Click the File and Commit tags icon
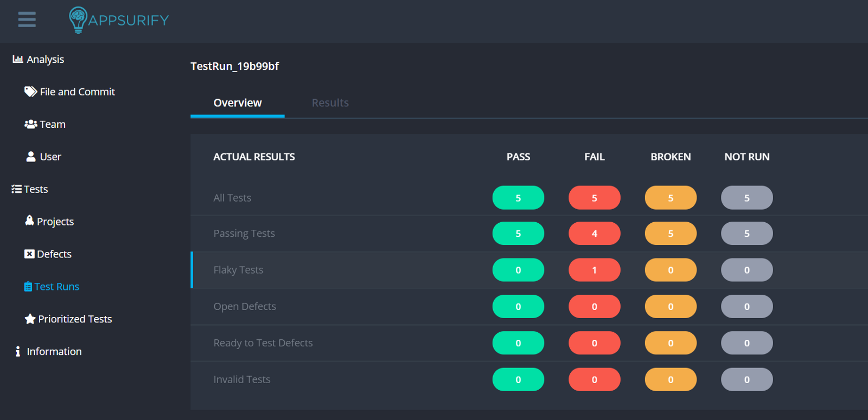Image resolution: width=868 pixels, height=420 pixels. pos(30,92)
